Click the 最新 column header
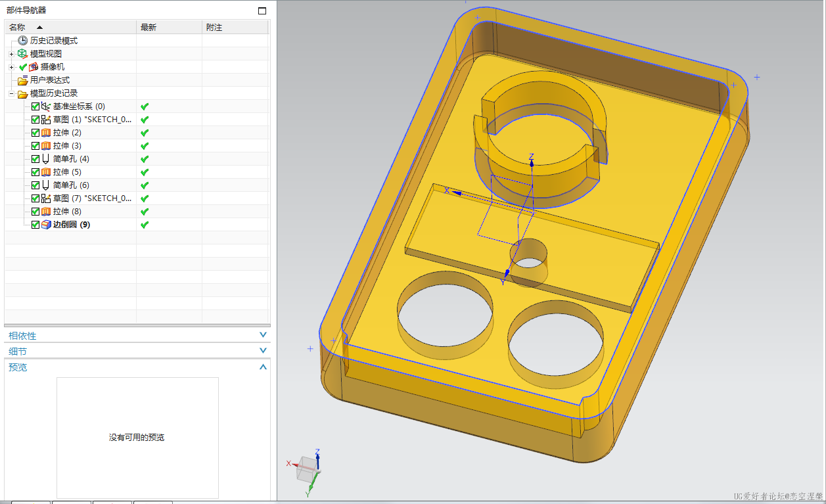The image size is (826, 504). (170, 27)
